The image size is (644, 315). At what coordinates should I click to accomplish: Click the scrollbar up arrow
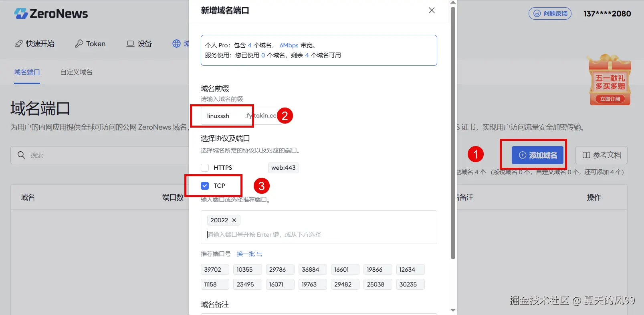(453, 2)
